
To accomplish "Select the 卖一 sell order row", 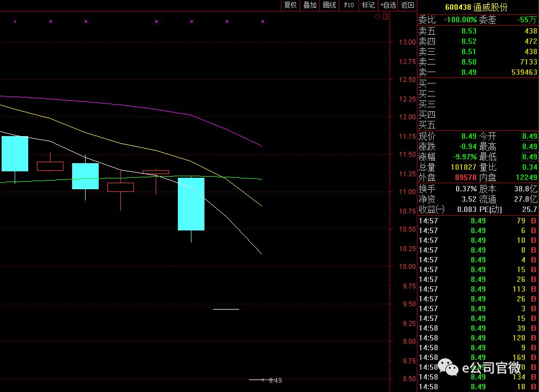I will 477,72.
